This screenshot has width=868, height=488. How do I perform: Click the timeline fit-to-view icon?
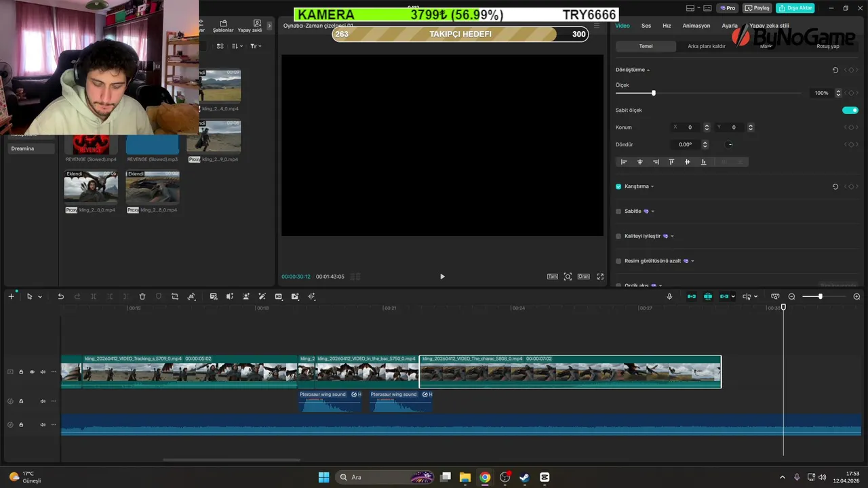[775, 297]
